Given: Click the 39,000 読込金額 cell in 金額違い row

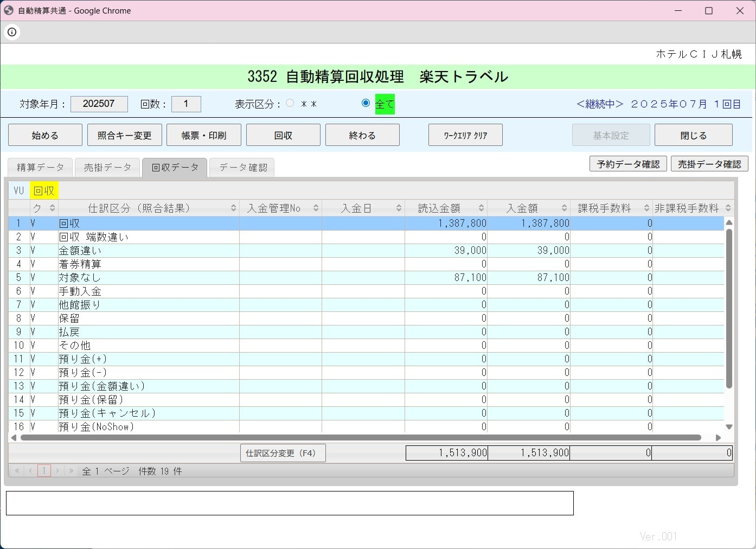Looking at the screenshot, I should click(446, 251).
